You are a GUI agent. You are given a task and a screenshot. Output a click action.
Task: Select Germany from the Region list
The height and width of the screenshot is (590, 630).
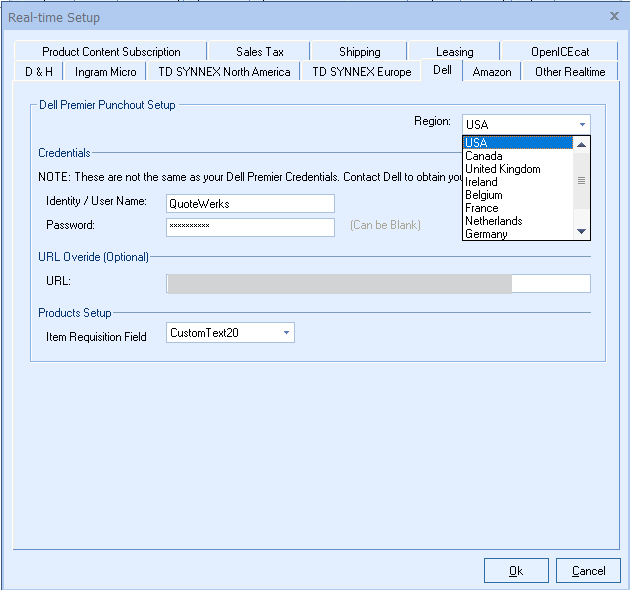coord(486,234)
